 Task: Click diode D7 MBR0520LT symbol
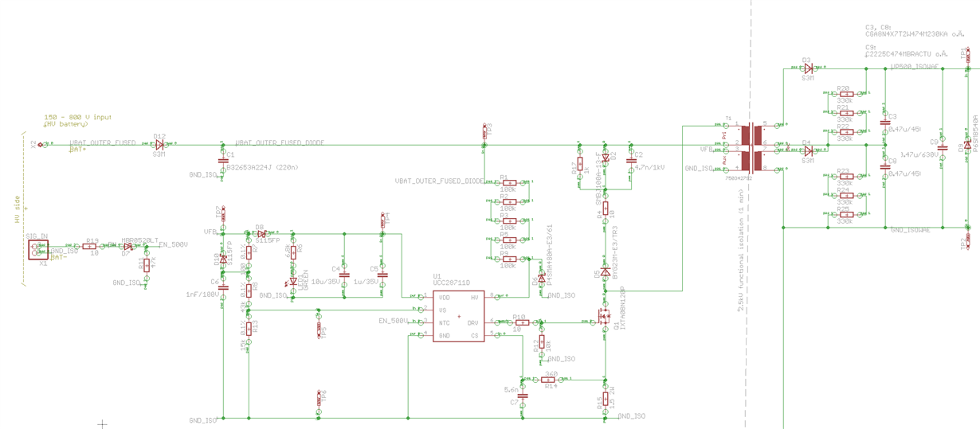[127, 247]
